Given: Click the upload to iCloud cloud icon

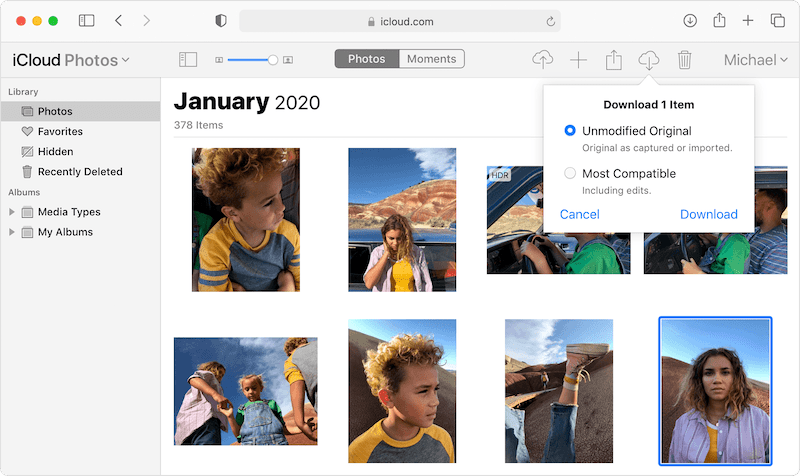Looking at the screenshot, I should 542,60.
